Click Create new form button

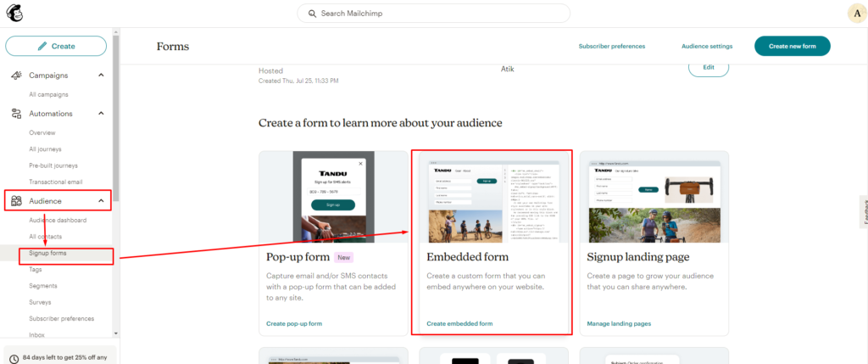(x=793, y=46)
